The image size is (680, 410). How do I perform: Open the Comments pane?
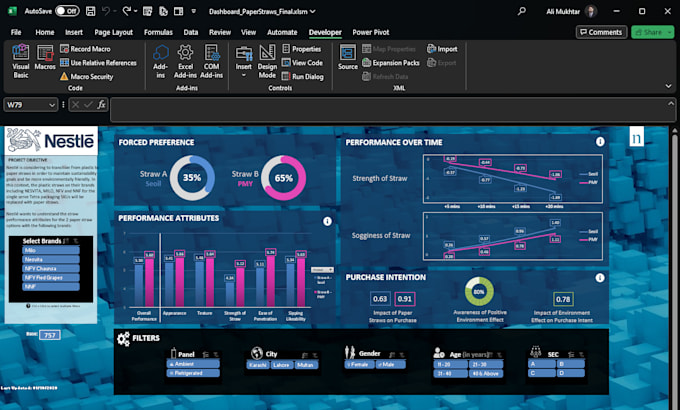coord(601,32)
